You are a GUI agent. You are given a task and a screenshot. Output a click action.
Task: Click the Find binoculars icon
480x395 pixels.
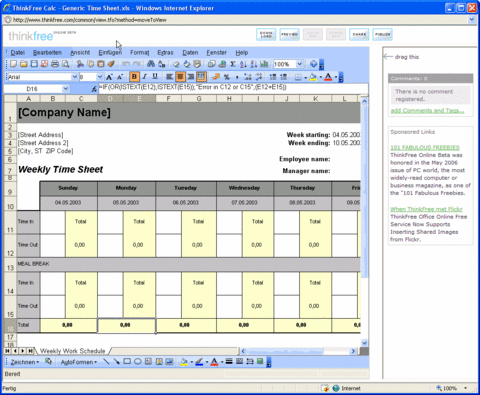point(151,64)
